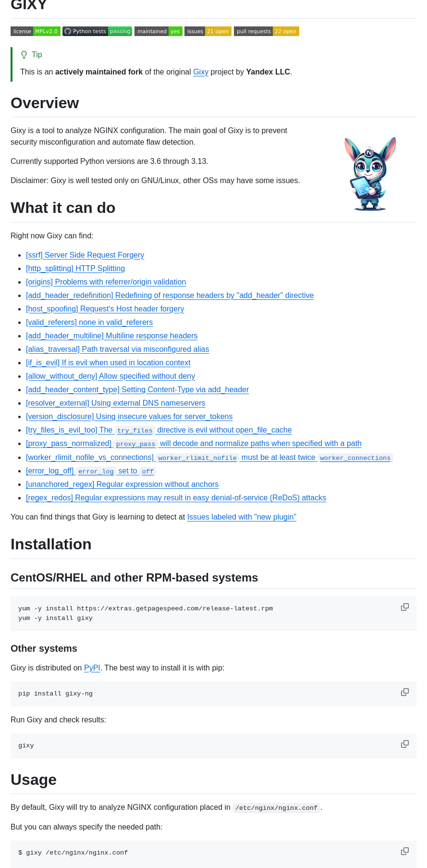Click the Other systems heading
Screen dimensions: 427x868
coord(44,648)
